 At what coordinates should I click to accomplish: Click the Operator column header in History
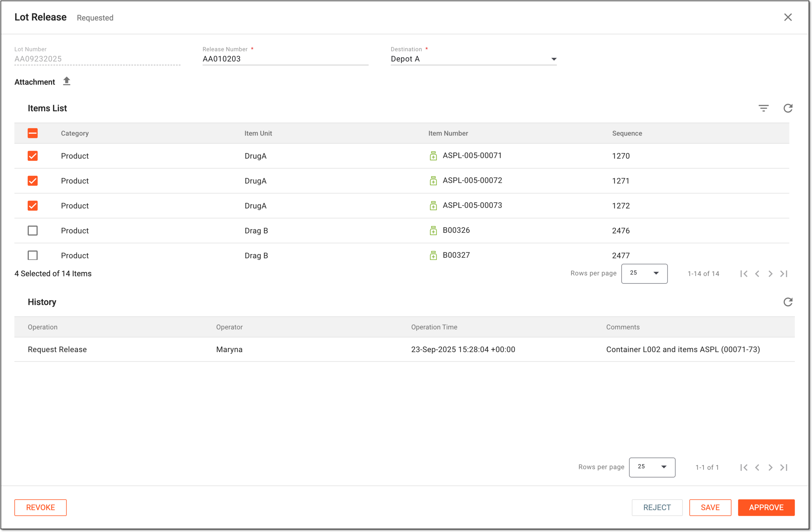tap(229, 327)
